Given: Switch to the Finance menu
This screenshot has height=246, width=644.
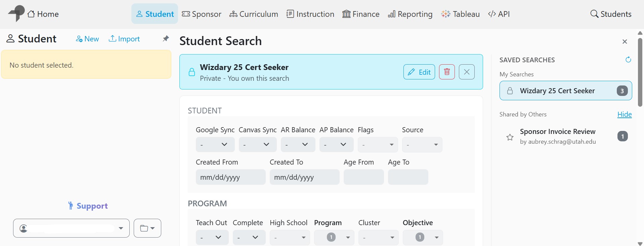Looking at the screenshot, I should click(x=361, y=14).
